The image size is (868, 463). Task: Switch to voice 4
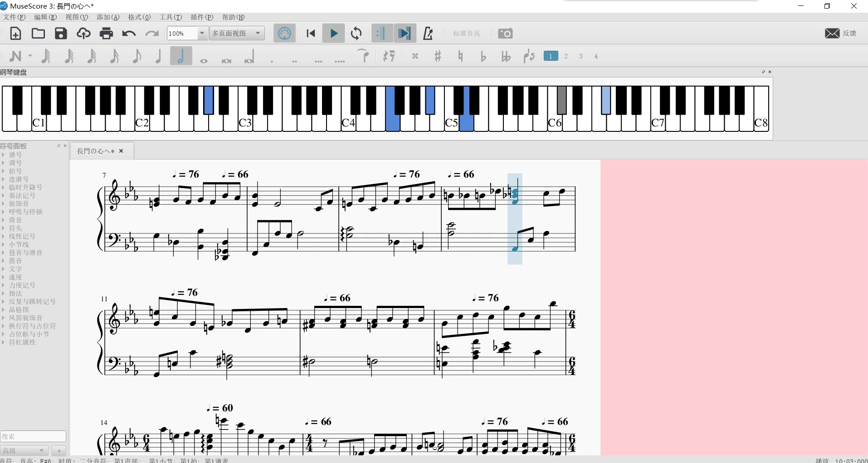coord(596,56)
